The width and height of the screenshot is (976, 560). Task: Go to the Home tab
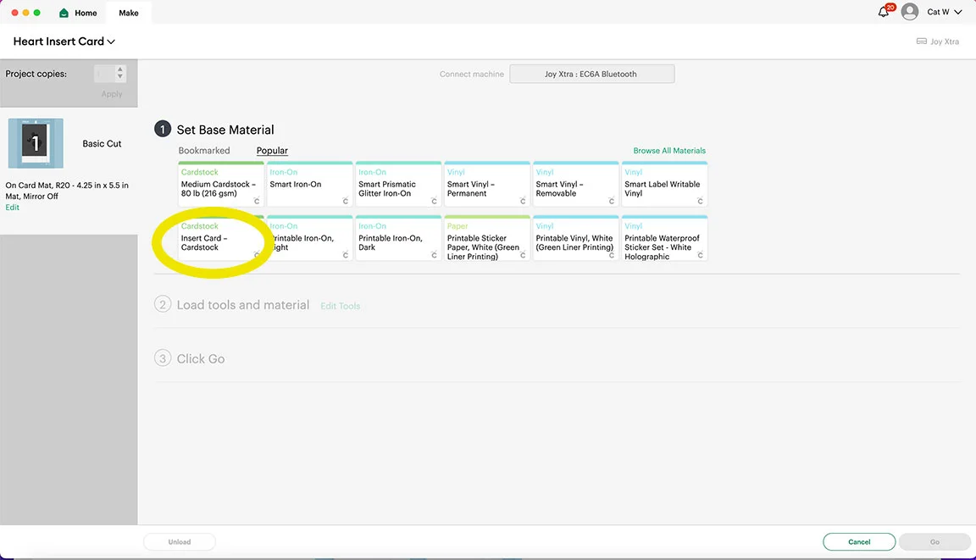click(79, 13)
